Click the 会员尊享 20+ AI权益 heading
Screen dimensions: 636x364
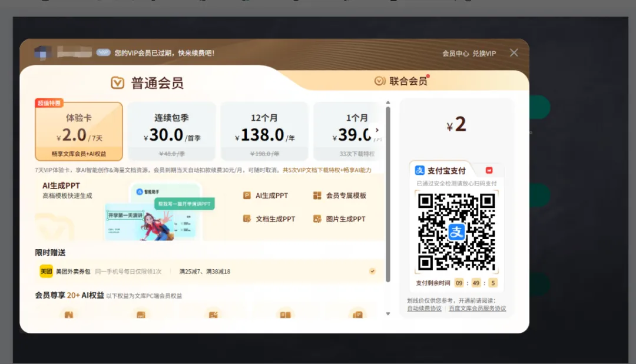tap(69, 296)
